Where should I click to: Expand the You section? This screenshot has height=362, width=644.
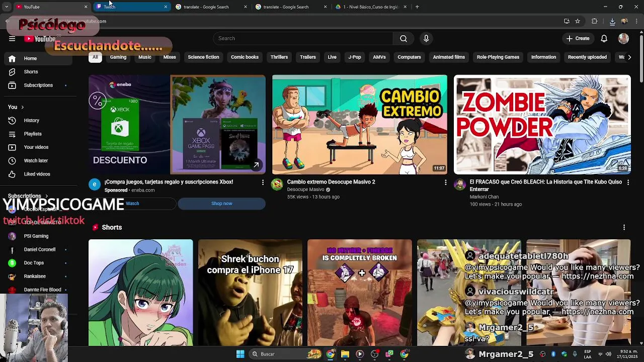[x=16, y=107]
